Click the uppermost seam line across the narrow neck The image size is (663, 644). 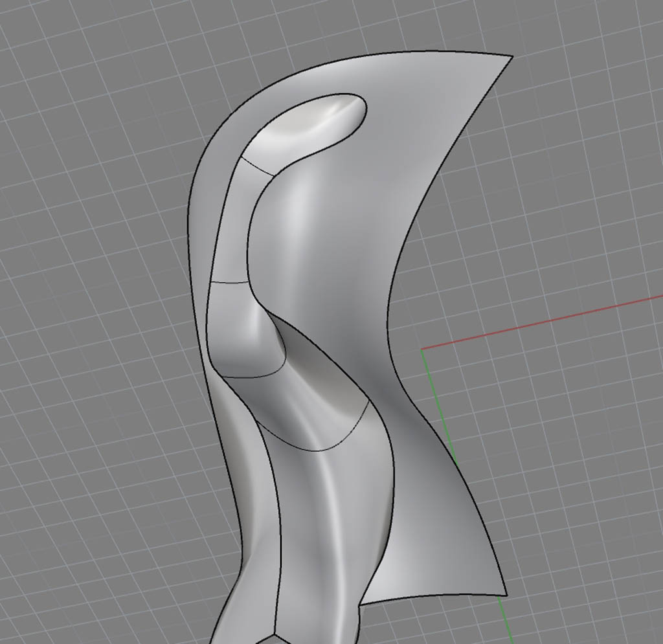coord(258,166)
